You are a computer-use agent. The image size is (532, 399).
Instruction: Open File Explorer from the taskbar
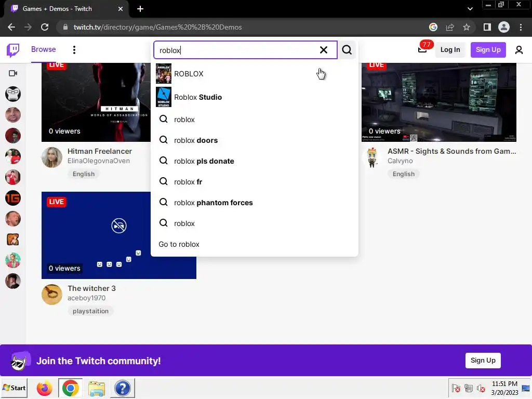coord(96,388)
